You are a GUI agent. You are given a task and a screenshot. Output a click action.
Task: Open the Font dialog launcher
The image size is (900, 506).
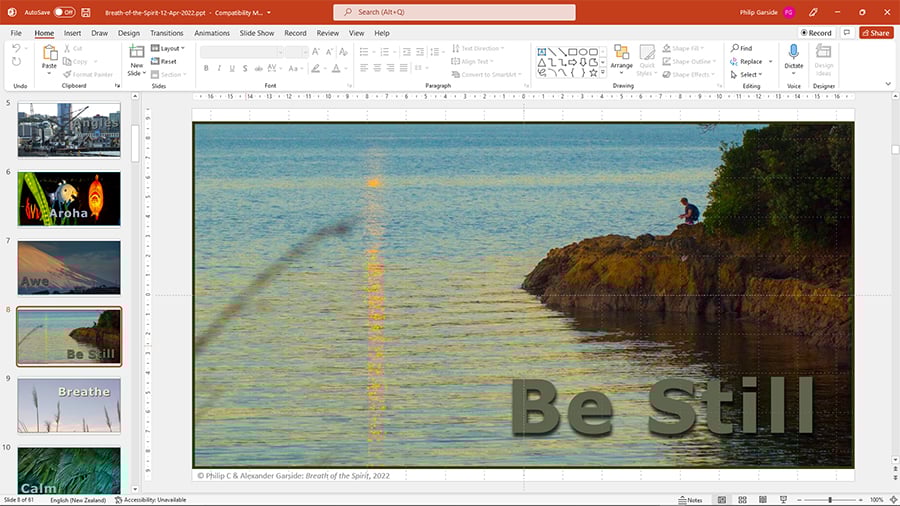[349, 85]
